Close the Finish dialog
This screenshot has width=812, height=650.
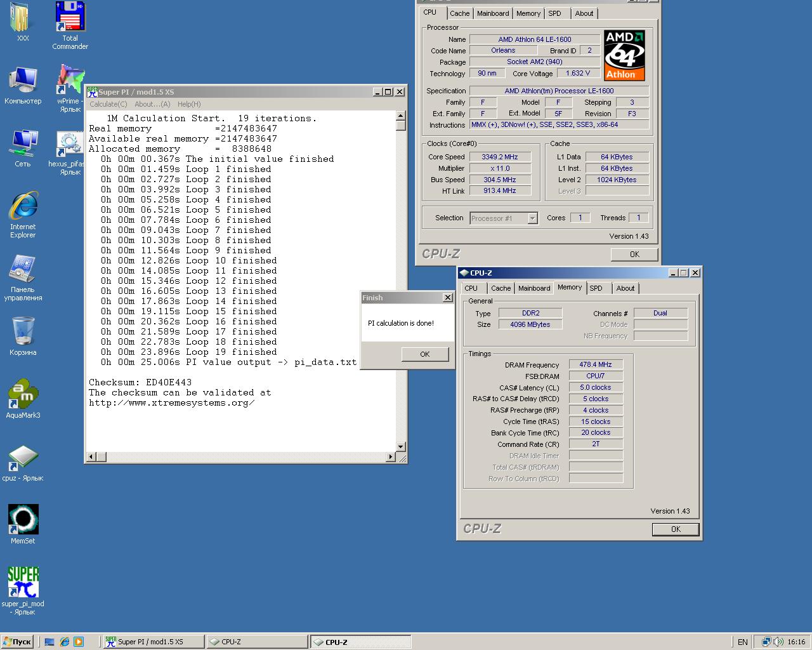coord(448,297)
